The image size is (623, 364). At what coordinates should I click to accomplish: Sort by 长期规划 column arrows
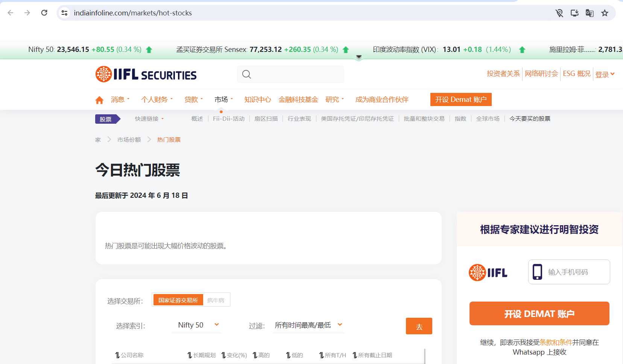point(190,355)
